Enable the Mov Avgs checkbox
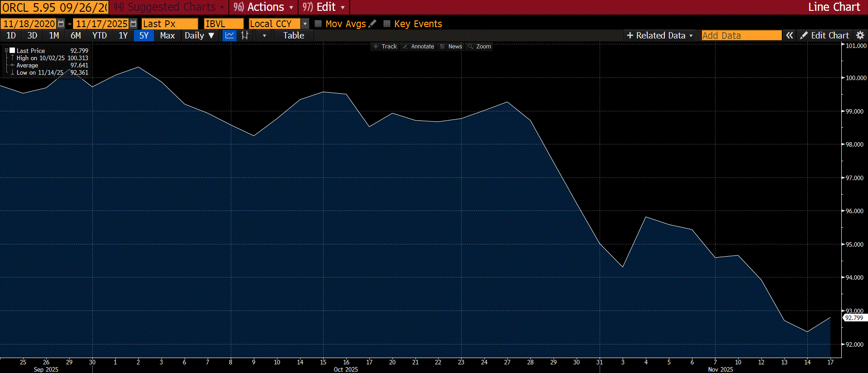Screen dimensions: 868x373 coord(318,24)
